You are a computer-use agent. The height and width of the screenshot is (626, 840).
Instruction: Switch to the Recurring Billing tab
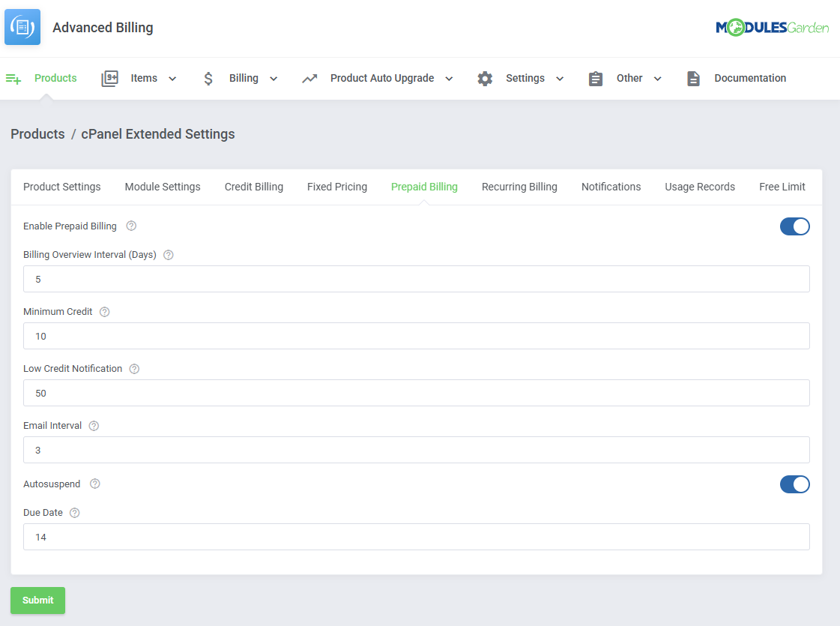point(519,187)
